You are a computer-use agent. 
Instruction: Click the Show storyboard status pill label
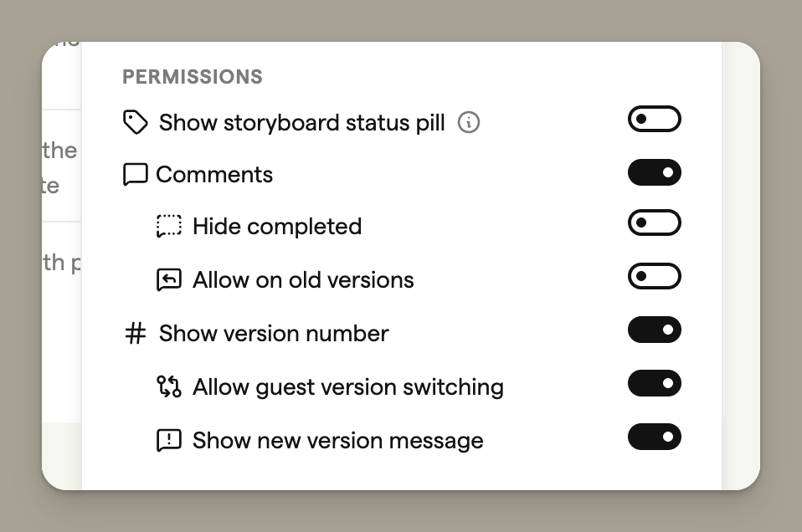(301, 123)
